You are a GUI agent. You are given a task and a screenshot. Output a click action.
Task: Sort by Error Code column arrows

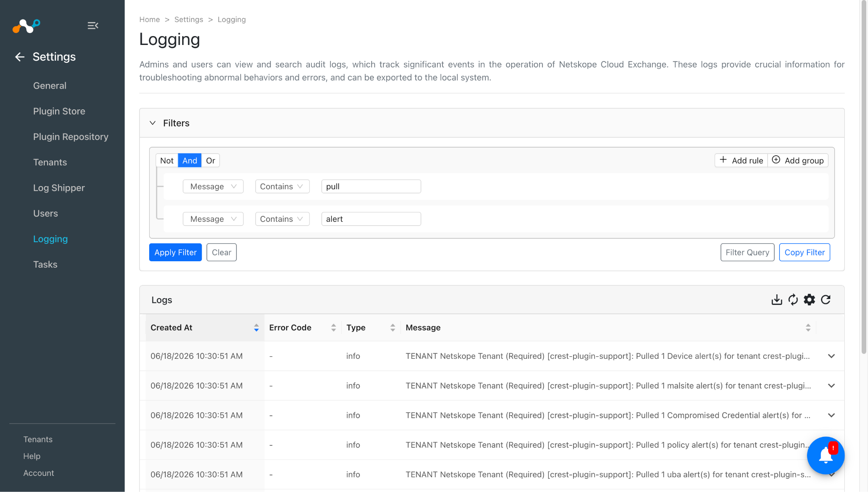(334, 327)
